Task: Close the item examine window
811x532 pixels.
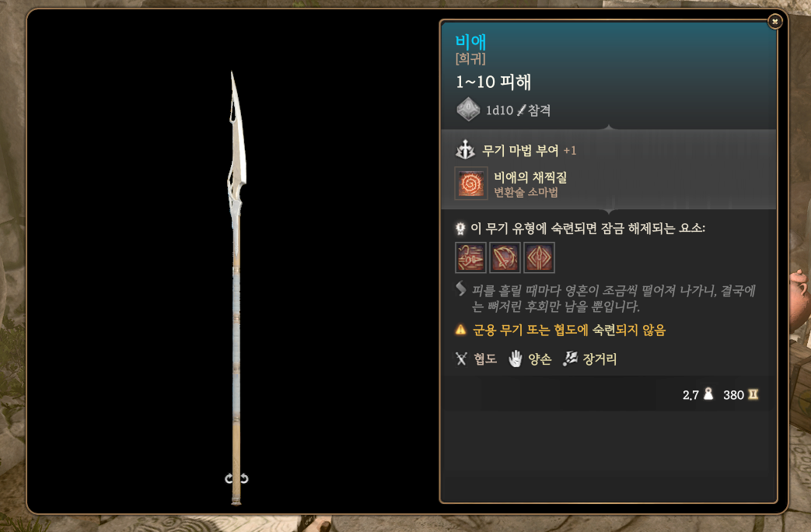Action: pyautogui.click(x=774, y=22)
